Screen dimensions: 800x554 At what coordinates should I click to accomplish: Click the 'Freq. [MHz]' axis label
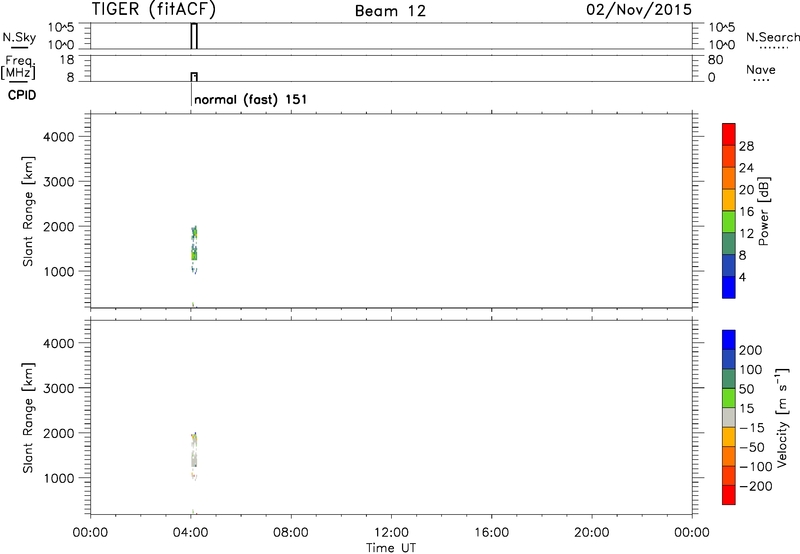[x=19, y=67]
